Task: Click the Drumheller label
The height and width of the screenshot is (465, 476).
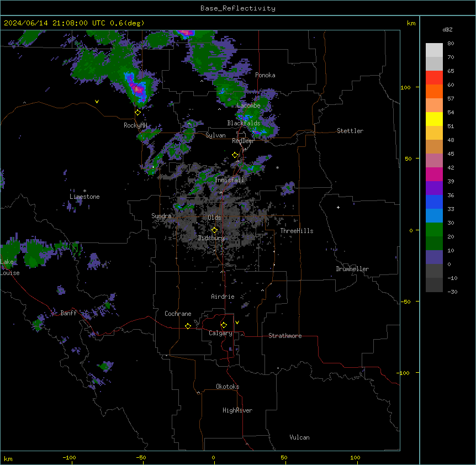Action: click(352, 269)
